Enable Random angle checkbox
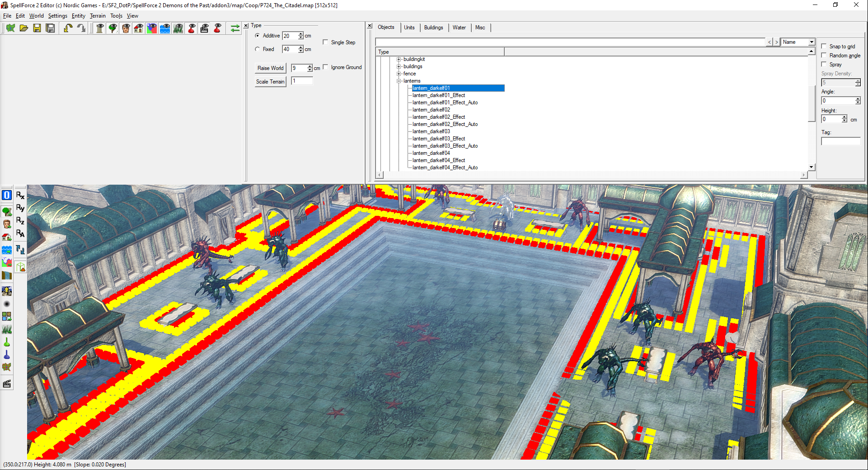The height and width of the screenshot is (470, 868). pos(824,55)
